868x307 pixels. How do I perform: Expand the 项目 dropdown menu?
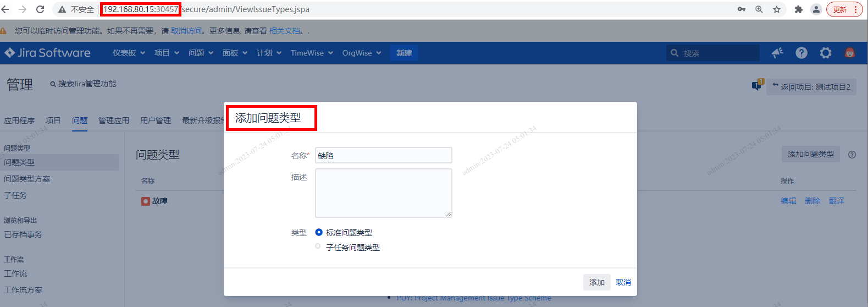coord(167,53)
